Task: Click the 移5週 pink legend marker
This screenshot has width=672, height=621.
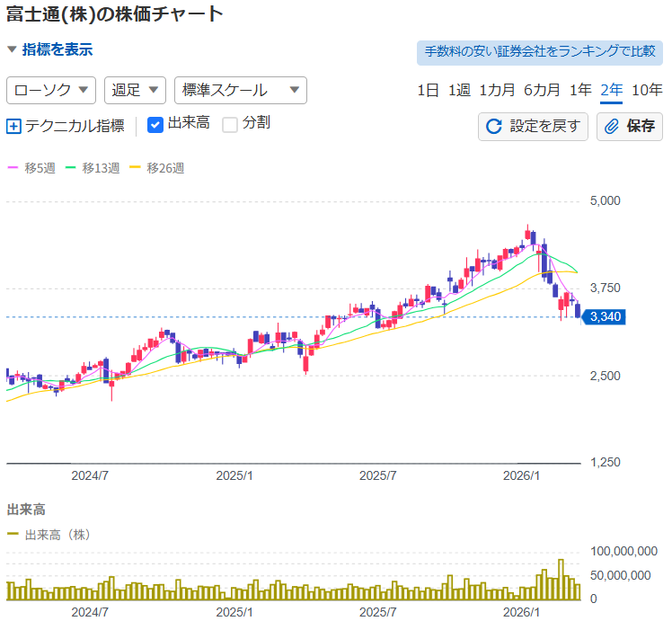Action: [x=13, y=167]
